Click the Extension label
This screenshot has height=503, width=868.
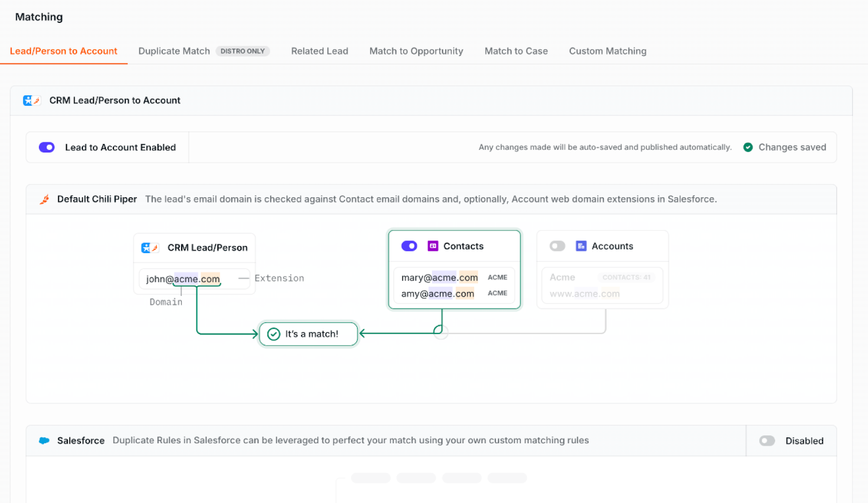279,278
